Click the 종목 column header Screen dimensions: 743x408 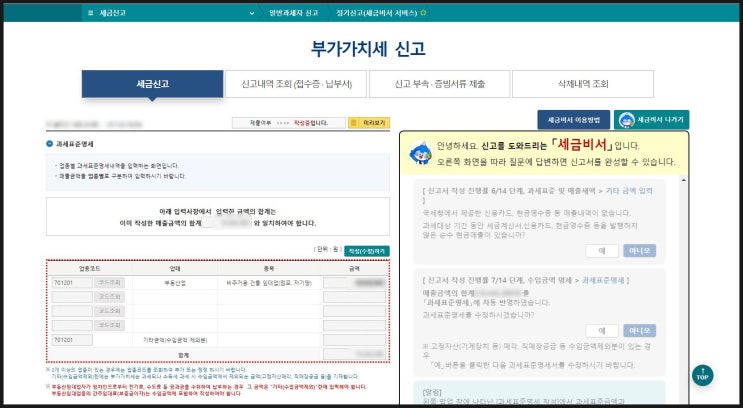coord(269,269)
